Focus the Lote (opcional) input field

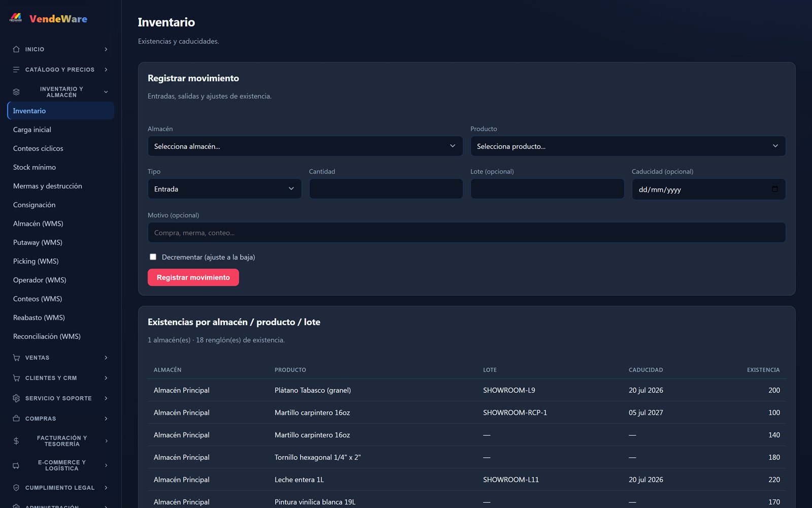pos(547,189)
